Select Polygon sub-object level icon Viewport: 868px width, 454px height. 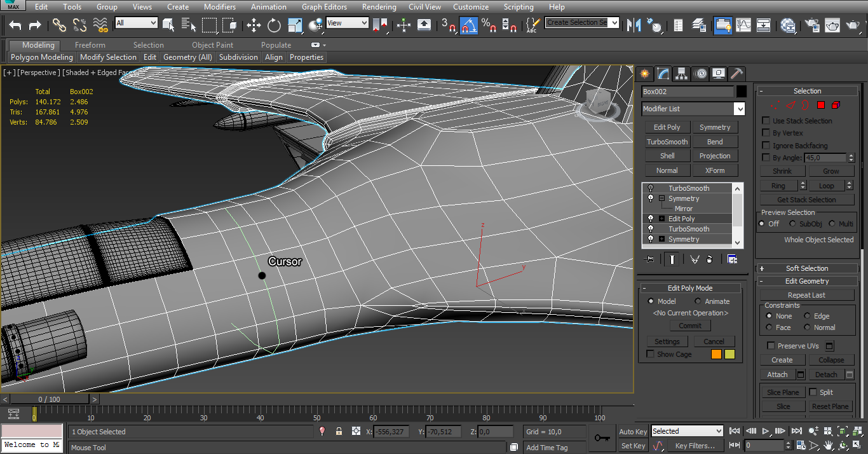(820, 105)
